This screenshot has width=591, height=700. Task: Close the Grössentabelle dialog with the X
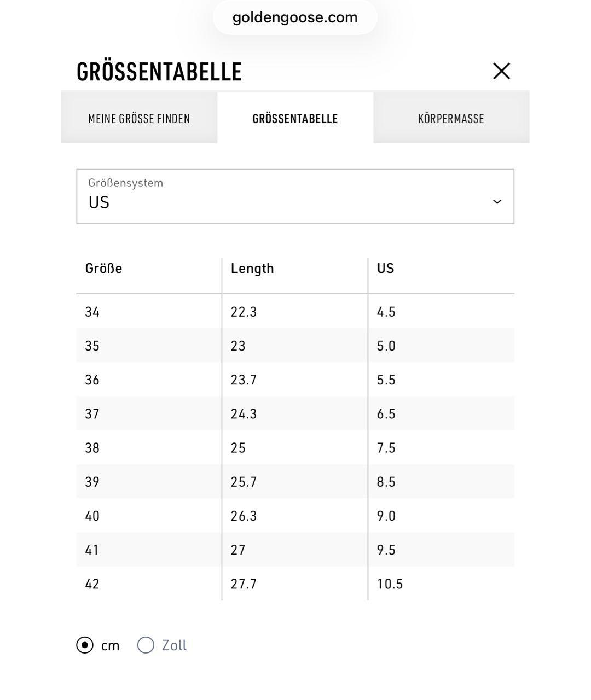(501, 71)
